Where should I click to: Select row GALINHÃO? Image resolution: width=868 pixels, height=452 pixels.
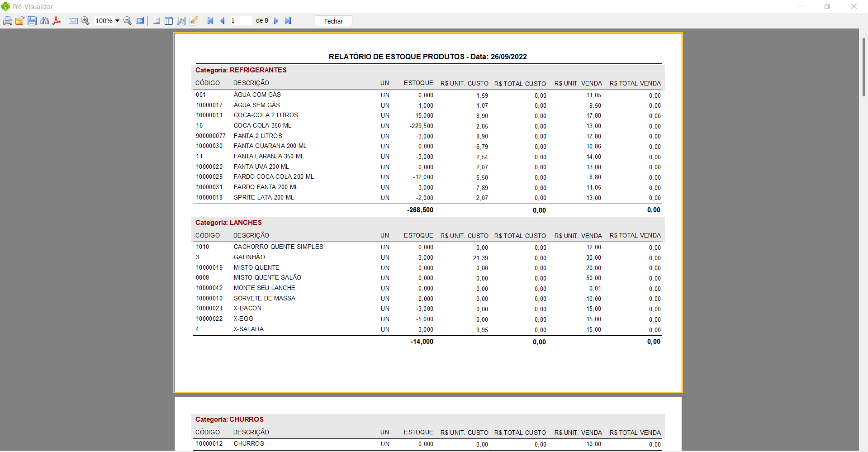(x=428, y=257)
